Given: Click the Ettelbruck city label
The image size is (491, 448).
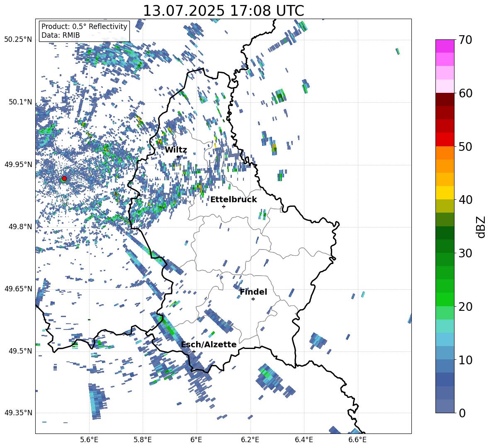Looking at the screenshot, I should (x=233, y=200).
